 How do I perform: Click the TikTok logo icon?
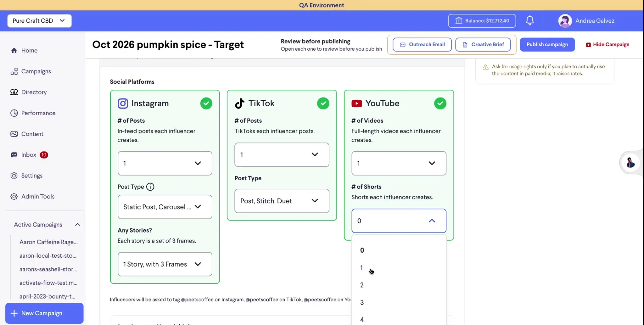point(239,104)
